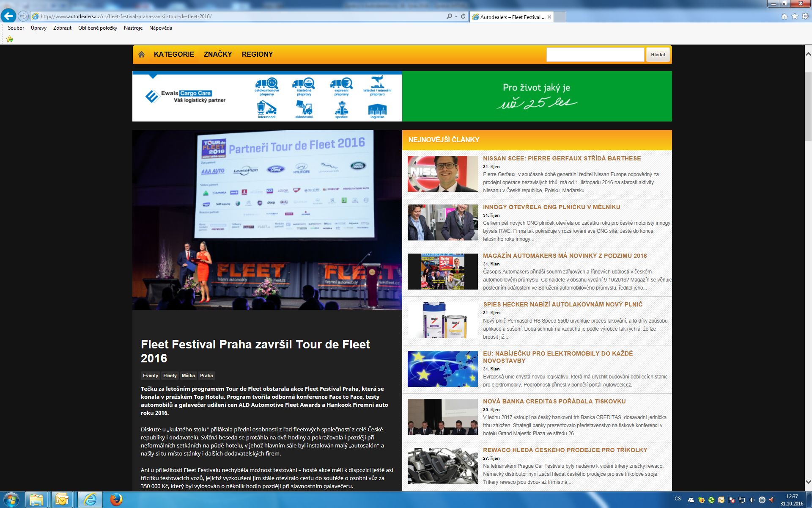The height and width of the screenshot is (508, 812).
Task: Open the Windows Start button
Action: click(x=11, y=500)
